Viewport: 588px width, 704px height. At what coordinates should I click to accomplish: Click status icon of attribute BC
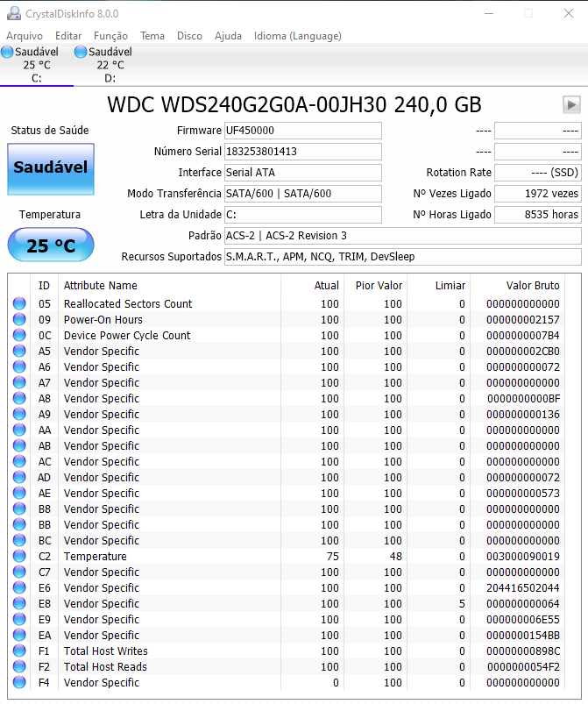19,540
